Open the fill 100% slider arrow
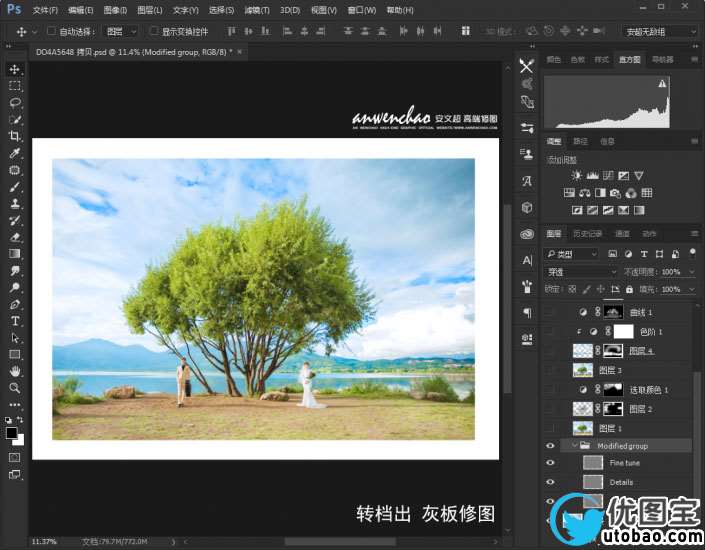 [692, 290]
